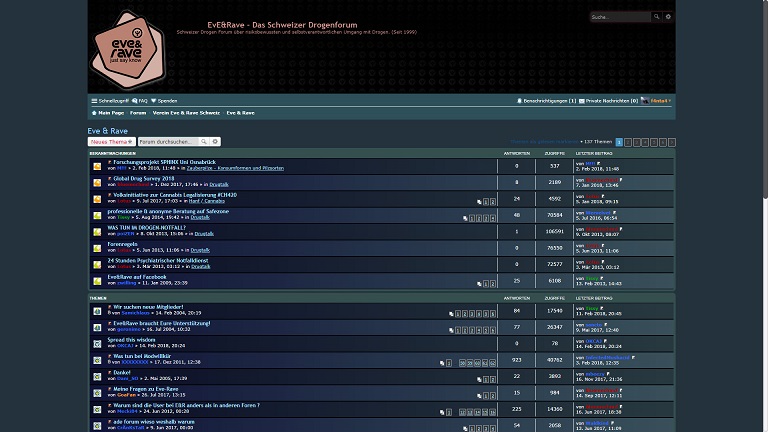Expand the Minta4 user profile menu

coord(661,101)
